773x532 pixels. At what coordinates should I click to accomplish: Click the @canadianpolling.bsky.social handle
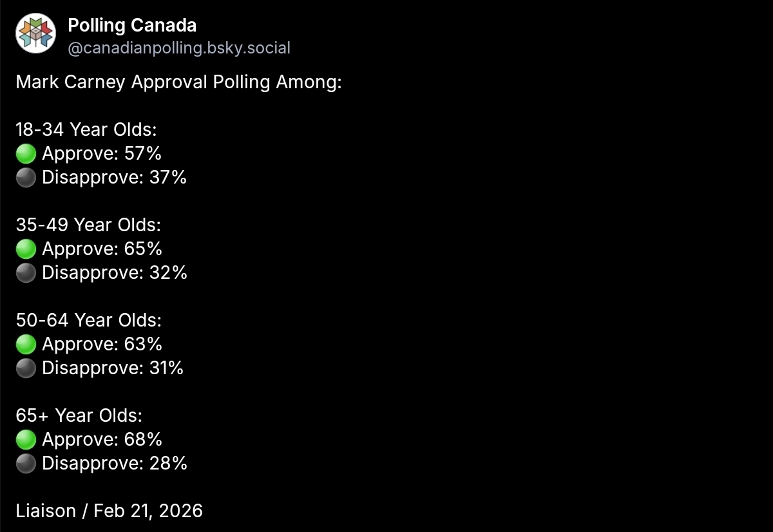(x=179, y=48)
